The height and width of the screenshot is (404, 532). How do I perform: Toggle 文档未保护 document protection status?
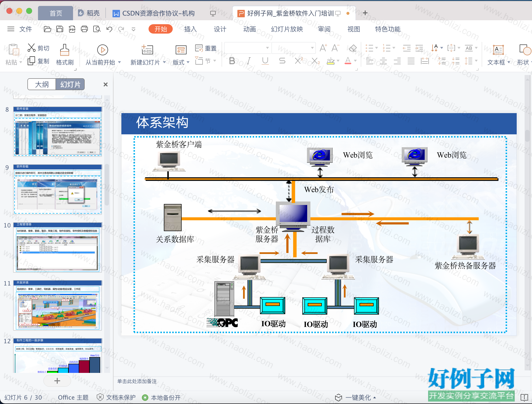[x=116, y=397]
